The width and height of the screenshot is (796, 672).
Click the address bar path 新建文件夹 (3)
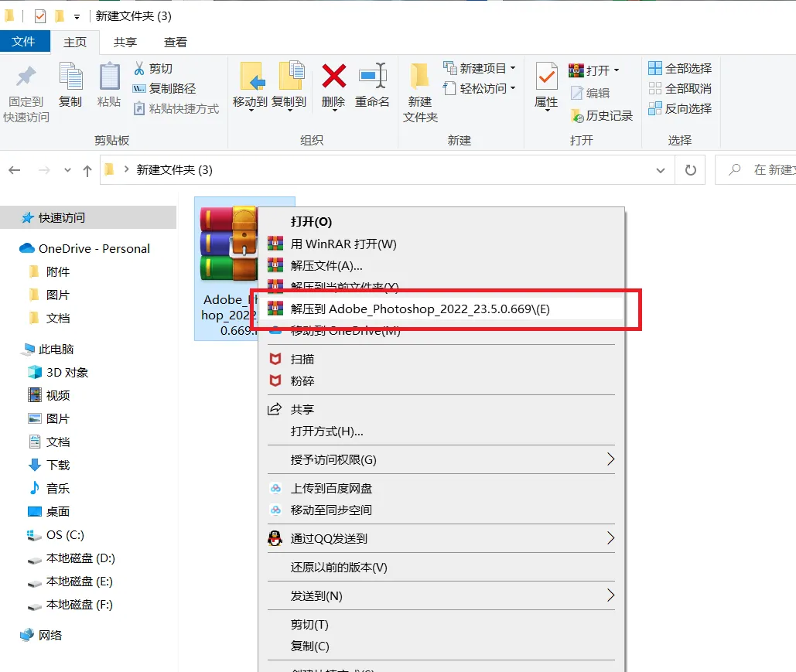[174, 170]
